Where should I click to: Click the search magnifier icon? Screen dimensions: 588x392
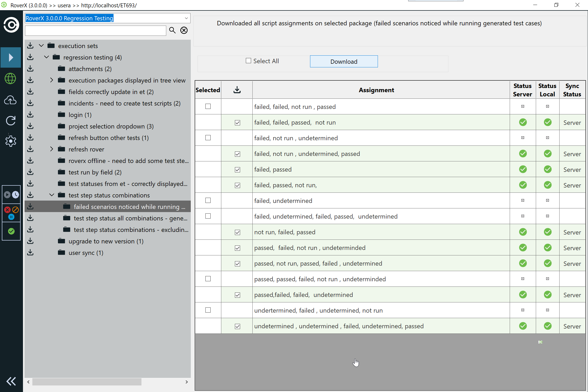(172, 30)
